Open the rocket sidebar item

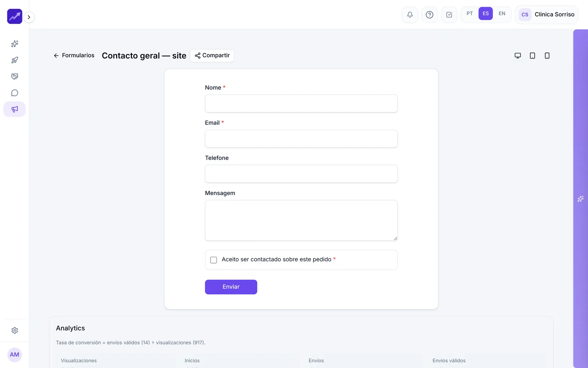[15, 60]
